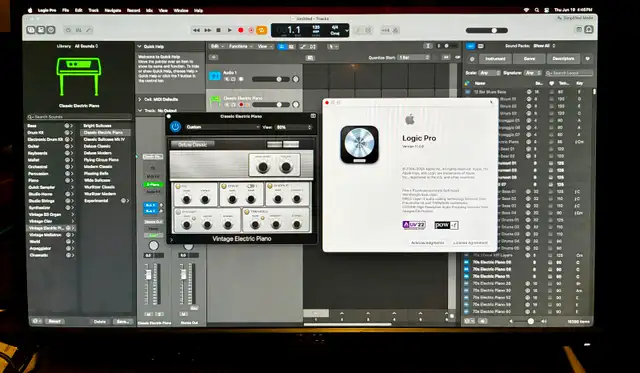
Task: Select Wurlitzer Classic patch in Library
Action: [x=99, y=187]
